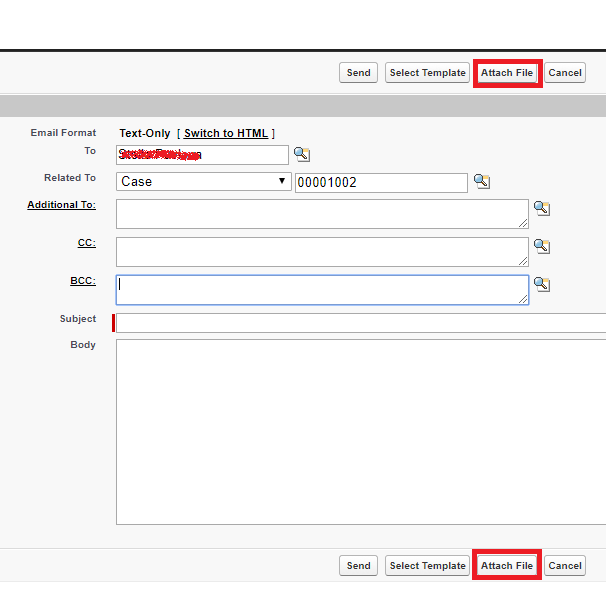Focus the case number field 00001002
This screenshot has width=606, height=602.
point(381,182)
